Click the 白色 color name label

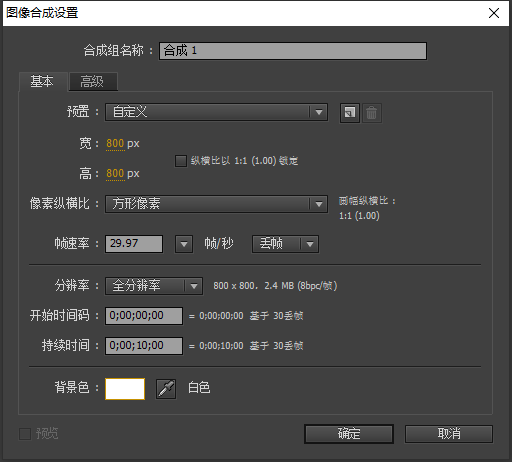point(199,388)
